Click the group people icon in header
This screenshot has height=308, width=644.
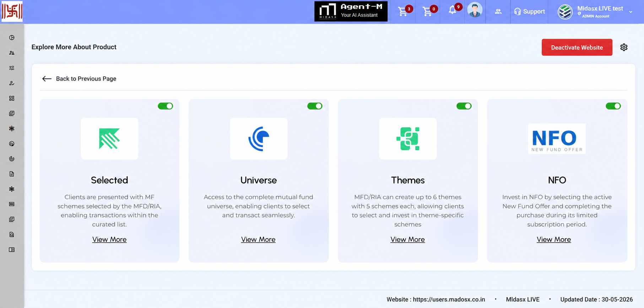pyautogui.click(x=498, y=11)
